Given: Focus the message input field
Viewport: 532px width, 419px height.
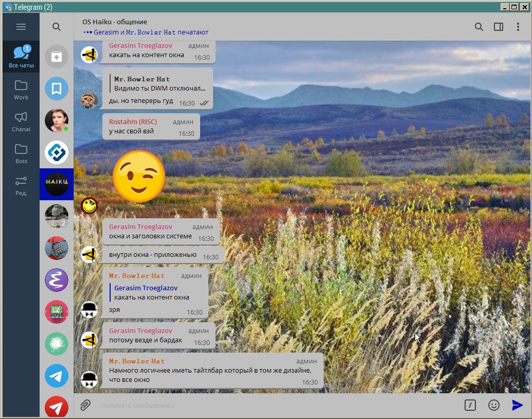Looking at the screenshot, I should click(278, 405).
